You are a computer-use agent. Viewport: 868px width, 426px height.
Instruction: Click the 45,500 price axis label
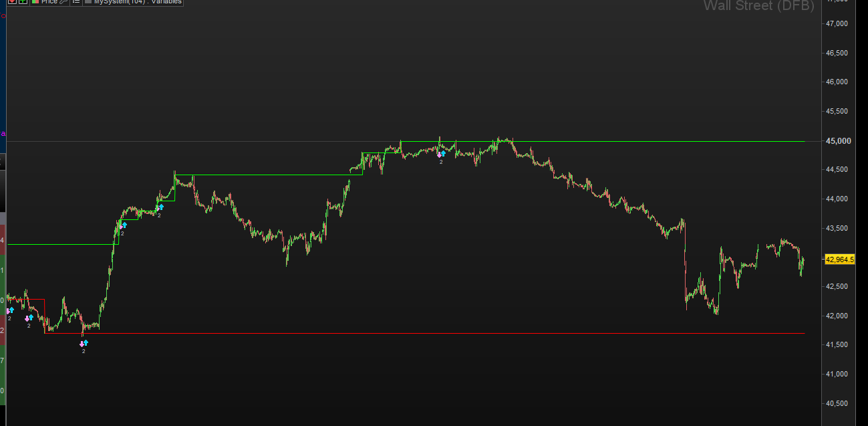(x=837, y=111)
